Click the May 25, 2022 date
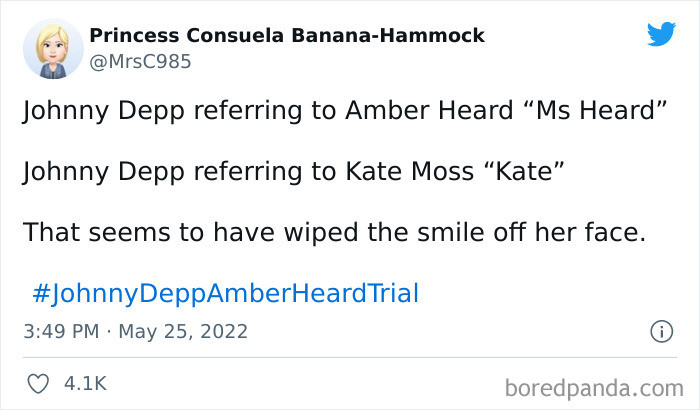700x410 pixels. tap(183, 332)
